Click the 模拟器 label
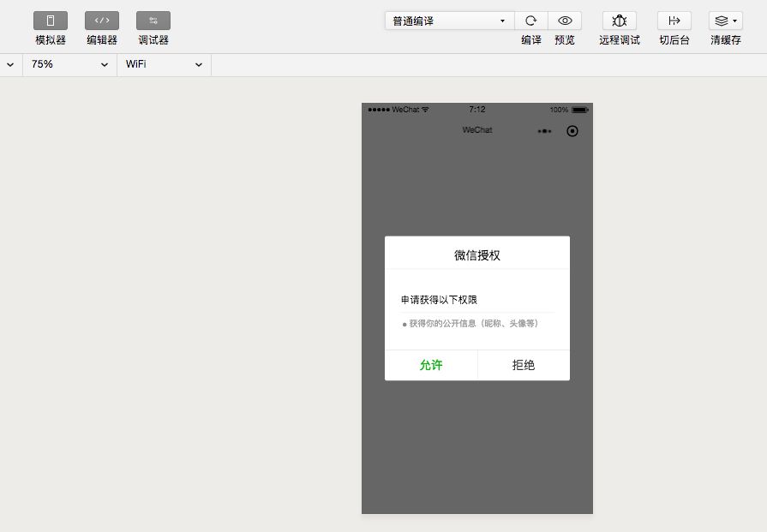Image resolution: width=767 pixels, height=532 pixels. click(51, 40)
